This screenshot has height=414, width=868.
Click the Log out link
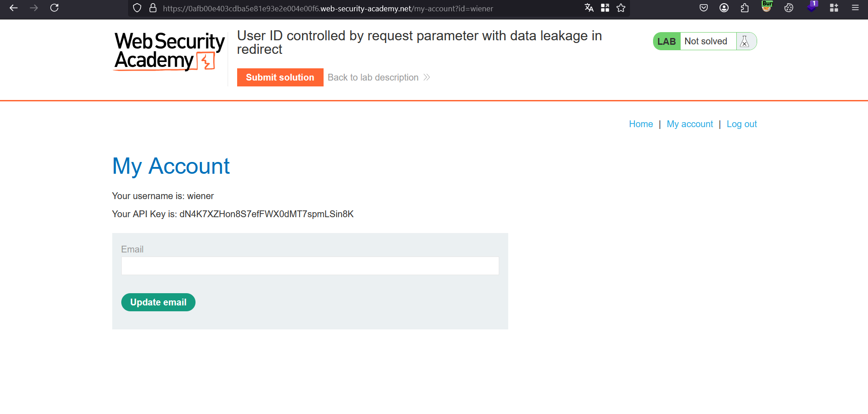[742, 124]
